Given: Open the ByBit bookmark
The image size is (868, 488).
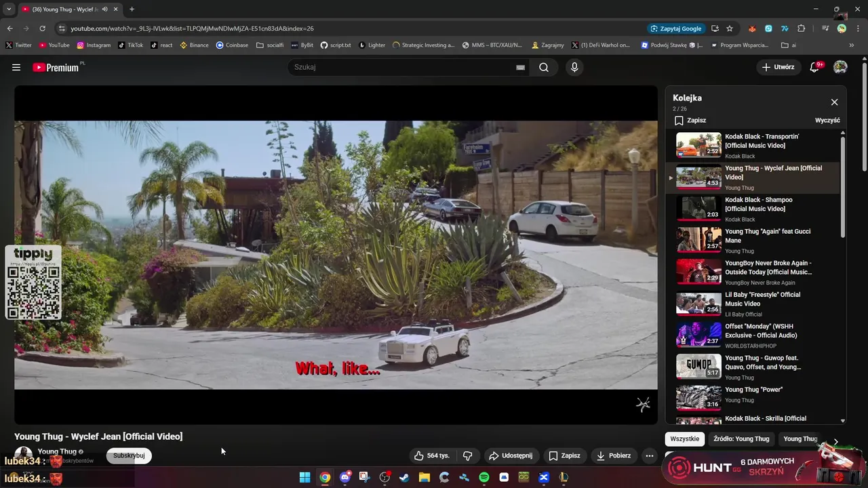Looking at the screenshot, I should click(302, 45).
